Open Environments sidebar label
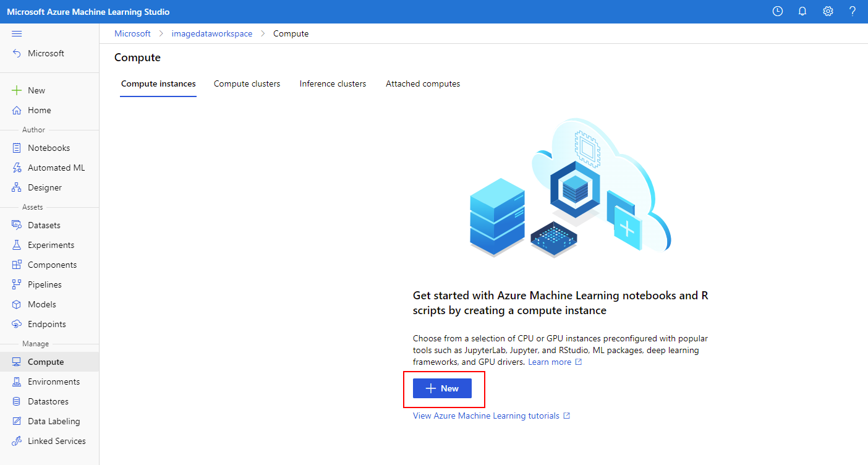Image resolution: width=868 pixels, height=465 pixels. point(54,382)
